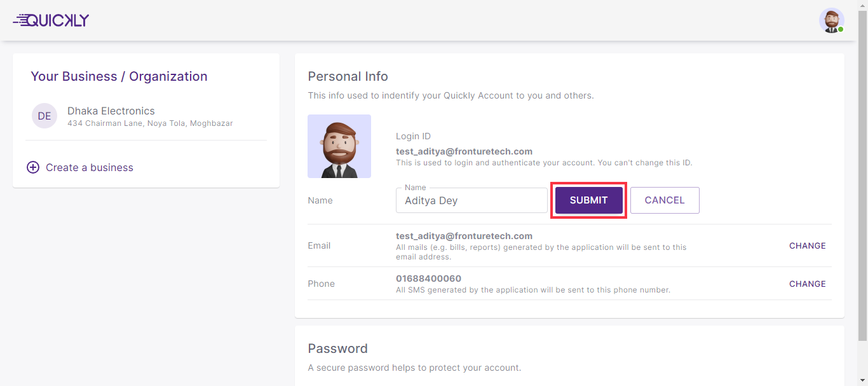The height and width of the screenshot is (386, 868).
Task: Open the user avatar menu
Action: point(831,20)
